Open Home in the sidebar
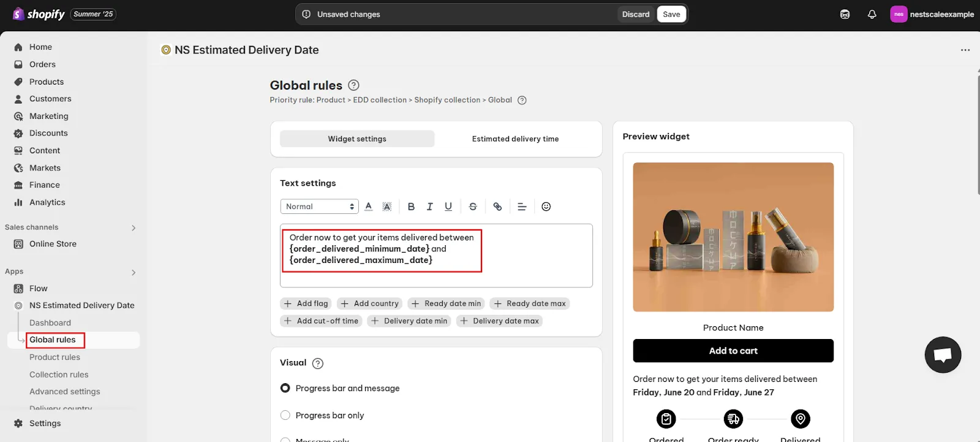The width and height of the screenshot is (980, 442). tap(40, 47)
